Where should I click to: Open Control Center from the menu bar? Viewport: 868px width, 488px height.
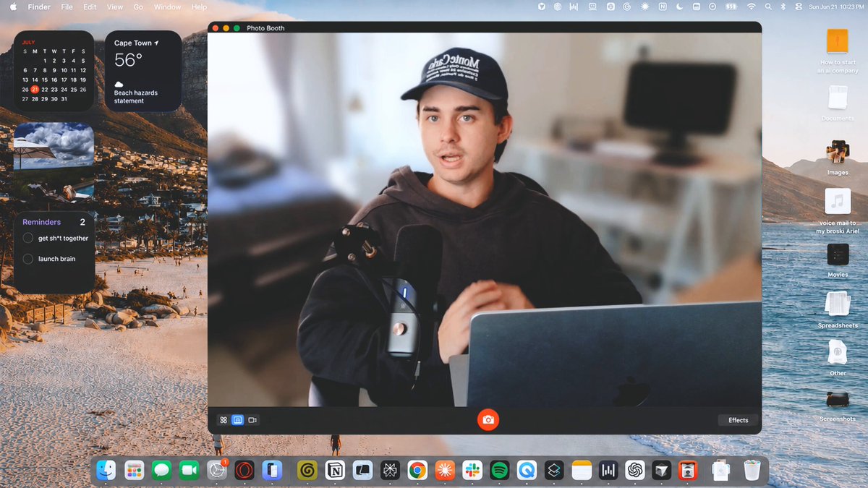pos(799,7)
